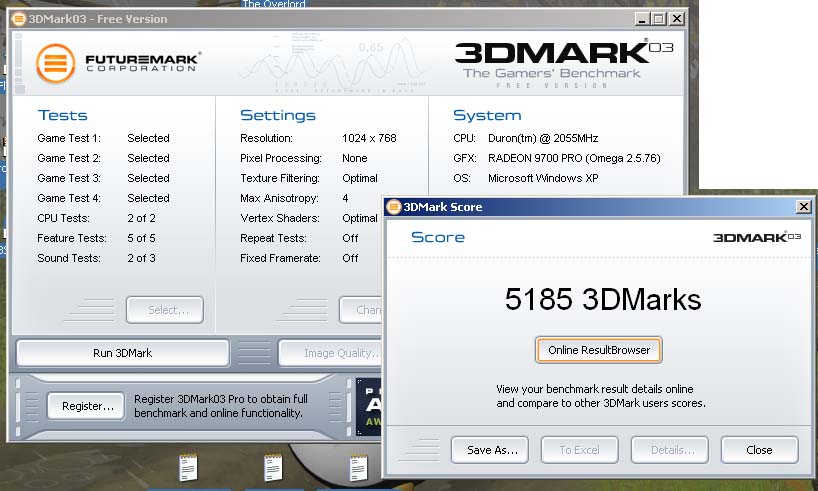Click the Settings section heading
The width and height of the screenshot is (818, 491).
point(278,115)
